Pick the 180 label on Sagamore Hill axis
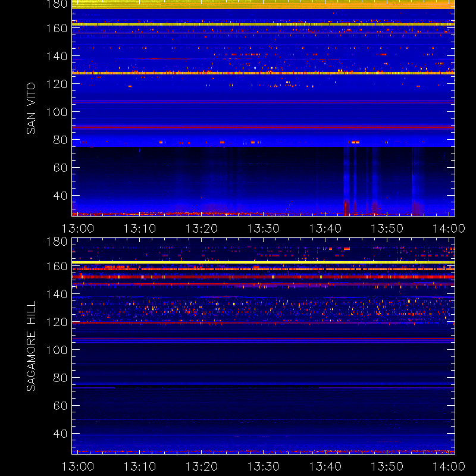The width and height of the screenshot is (476, 476). point(57,242)
